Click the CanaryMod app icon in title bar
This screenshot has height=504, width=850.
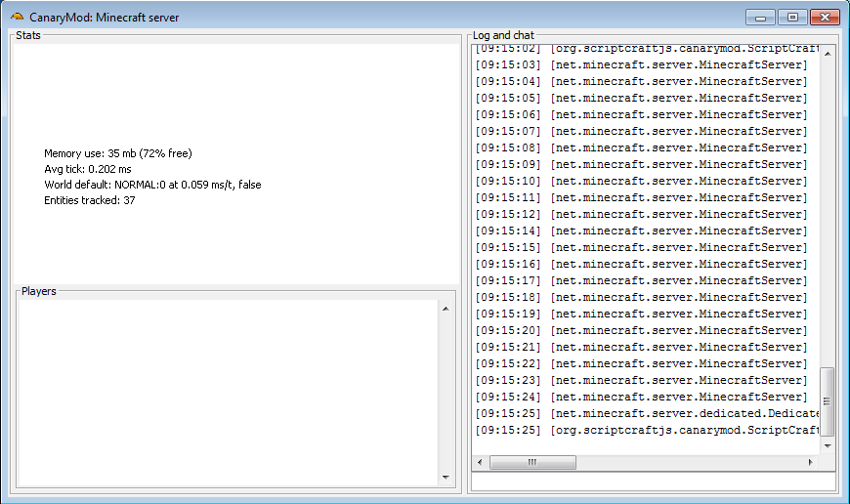tap(17, 17)
